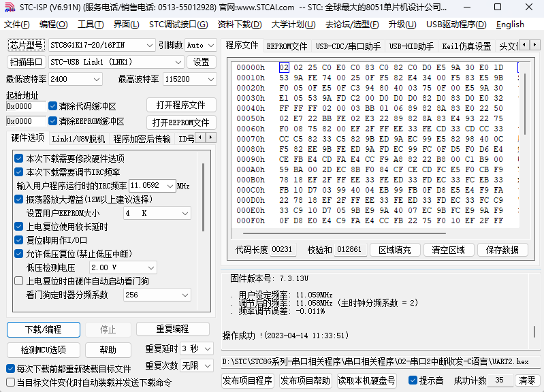Toggle 清除EEPROM缓冲区 checkbox
Image resolution: width=544 pixels, height=392 pixels.
pyautogui.click(x=52, y=120)
